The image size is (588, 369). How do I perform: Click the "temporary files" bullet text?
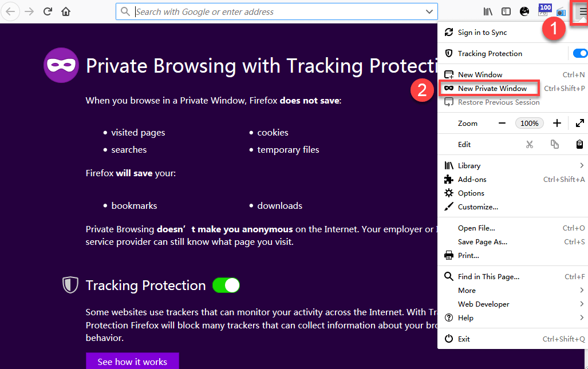pos(288,150)
